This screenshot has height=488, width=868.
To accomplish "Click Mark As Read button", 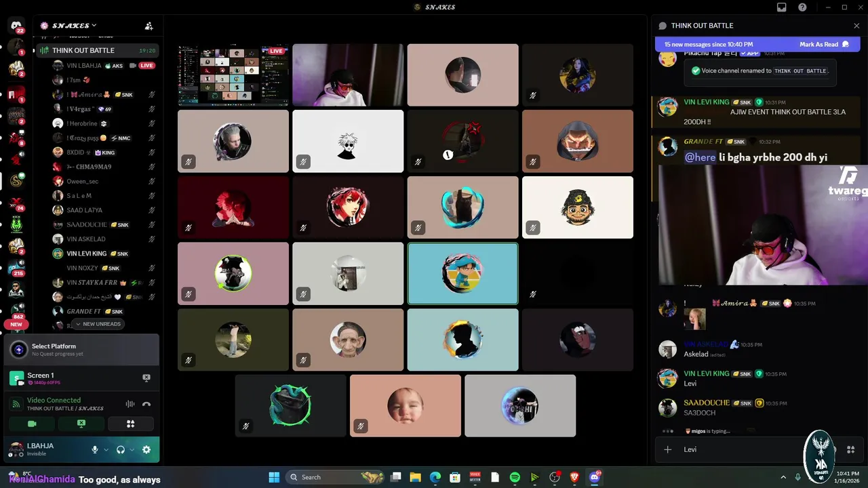I will pyautogui.click(x=824, y=44).
